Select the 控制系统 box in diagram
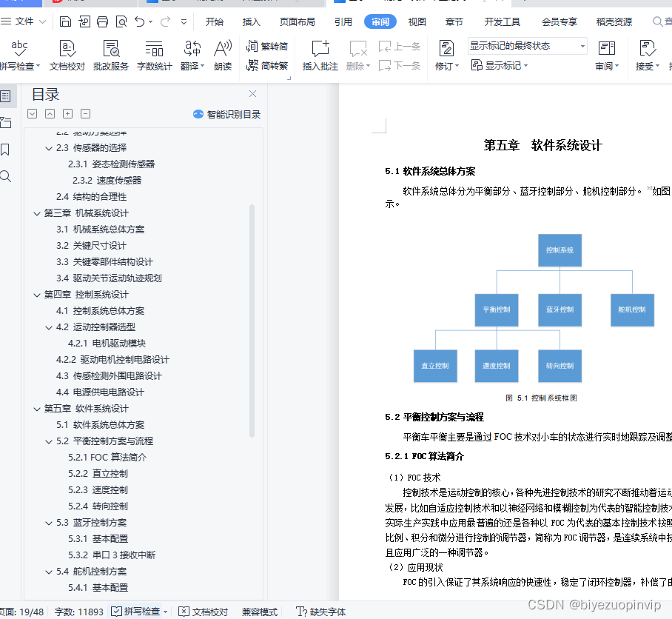Viewport: 672px width, 619px height. (560, 250)
